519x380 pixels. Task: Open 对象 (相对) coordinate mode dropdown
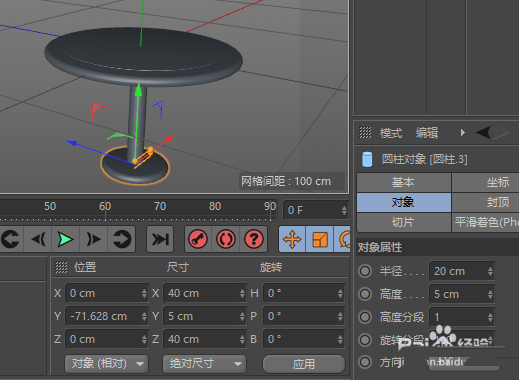[x=106, y=364]
